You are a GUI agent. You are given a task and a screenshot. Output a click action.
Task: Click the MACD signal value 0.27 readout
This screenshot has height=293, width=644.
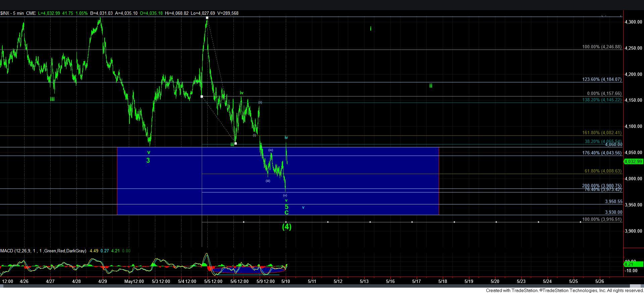click(105, 251)
